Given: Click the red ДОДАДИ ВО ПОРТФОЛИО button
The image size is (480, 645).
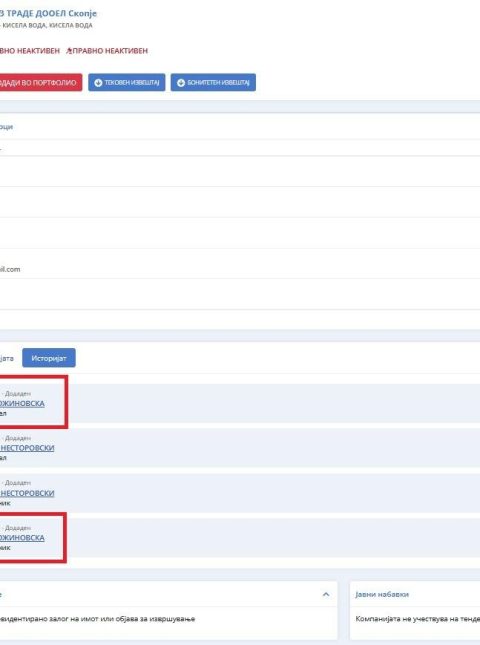Looking at the screenshot, I should (41, 83).
